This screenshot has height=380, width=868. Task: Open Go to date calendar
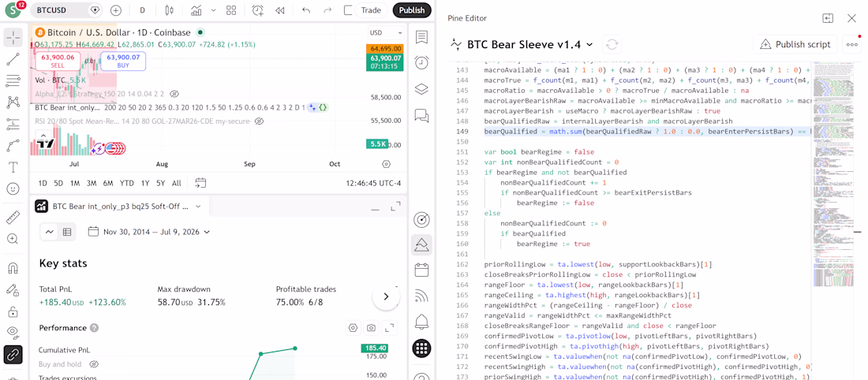pos(200,183)
